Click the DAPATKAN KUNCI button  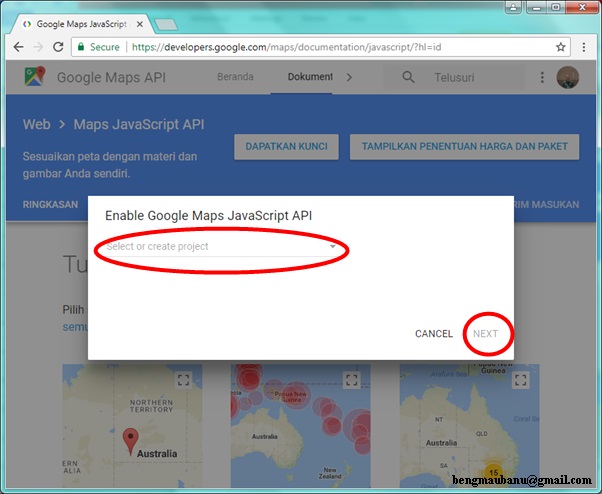click(286, 147)
